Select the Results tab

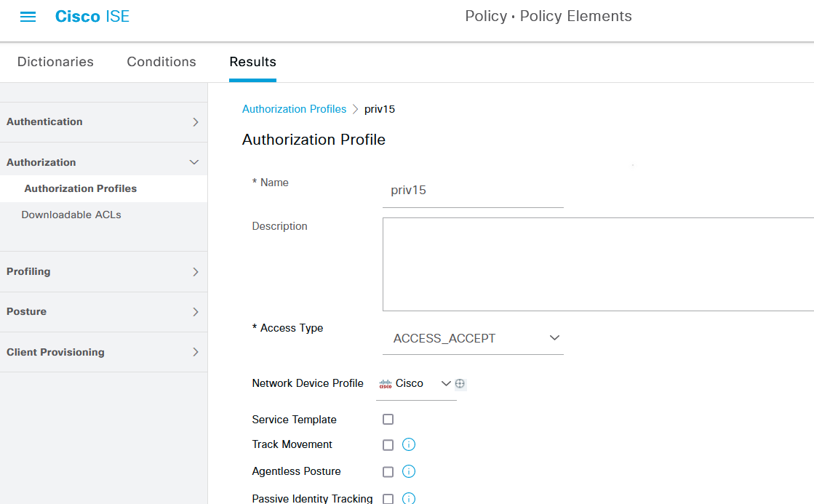point(253,62)
